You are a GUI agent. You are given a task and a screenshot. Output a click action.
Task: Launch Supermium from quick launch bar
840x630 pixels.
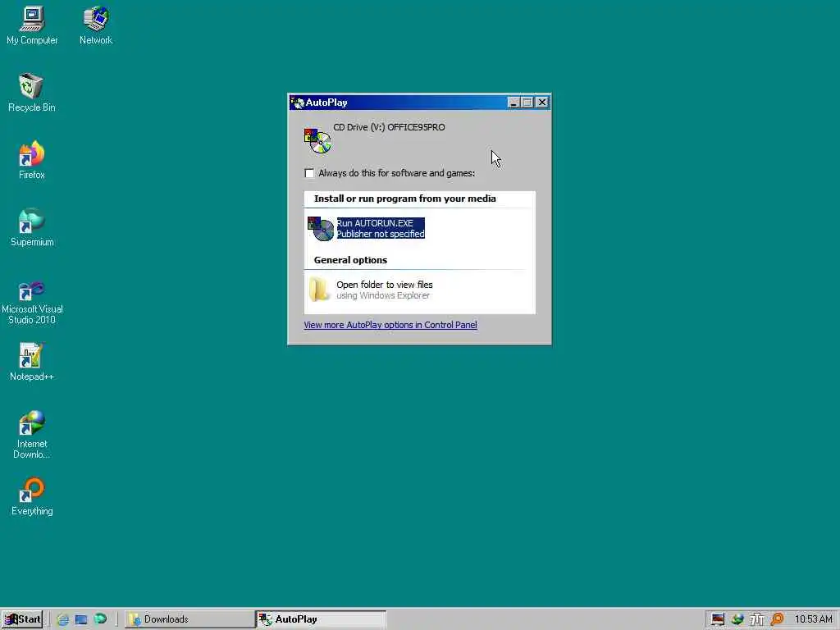tap(100, 619)
